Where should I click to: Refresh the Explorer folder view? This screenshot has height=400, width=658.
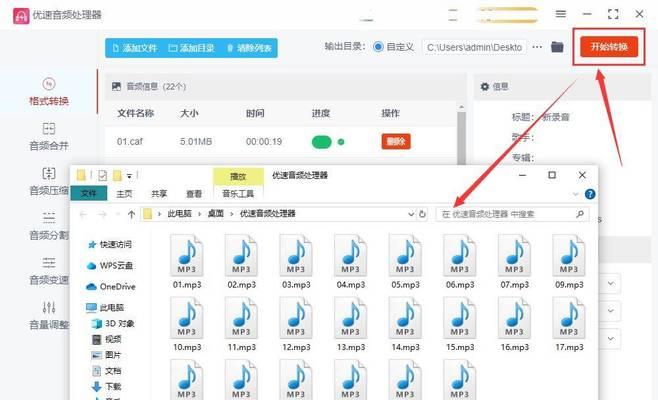422,214
